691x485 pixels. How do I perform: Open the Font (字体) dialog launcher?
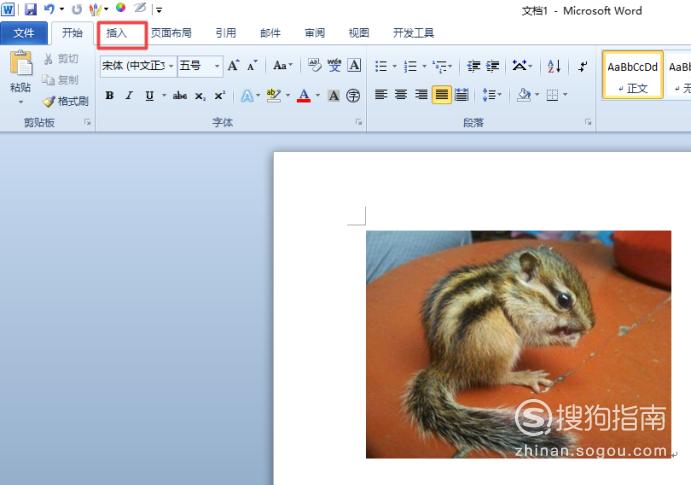pyautogui.click(x=359, y=123)
